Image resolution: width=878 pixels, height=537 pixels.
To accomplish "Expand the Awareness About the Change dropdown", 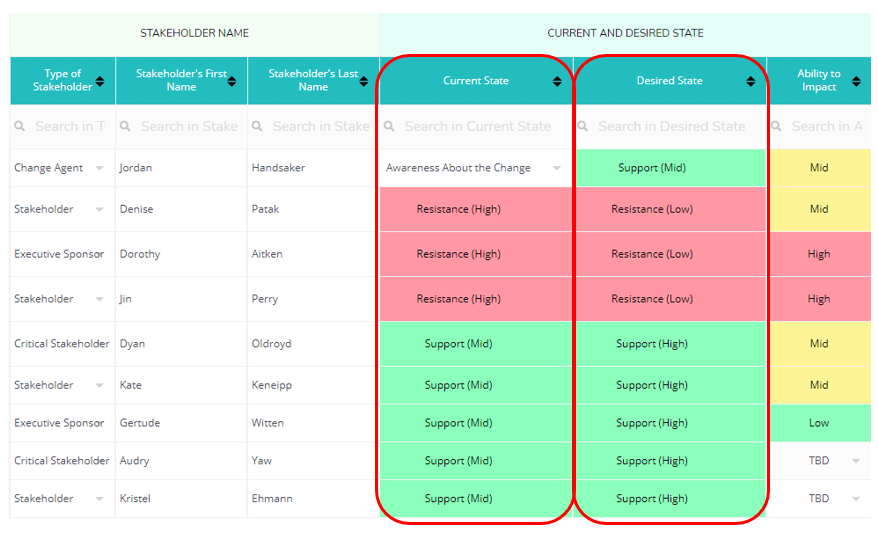I will (x=557, y=168).
